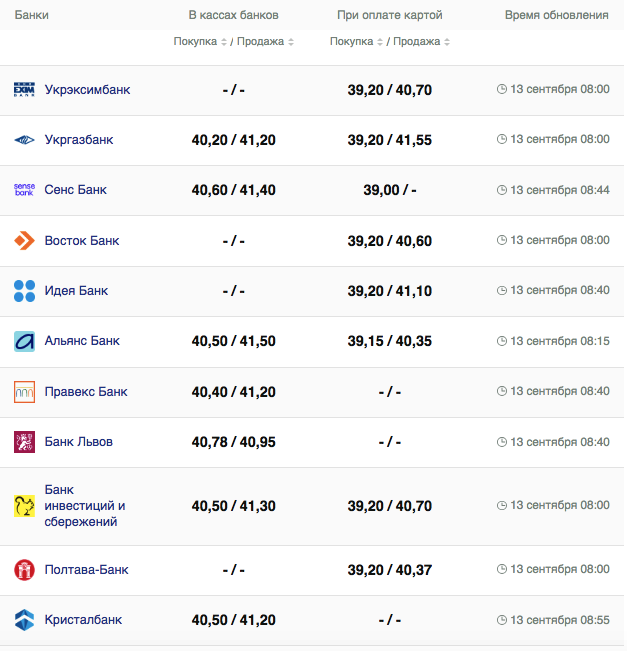Image resolution: width=627 pixels, height=651 pixels.
Task: Click the Кристалбанк logo icon
Action: (x=24, y=620)
